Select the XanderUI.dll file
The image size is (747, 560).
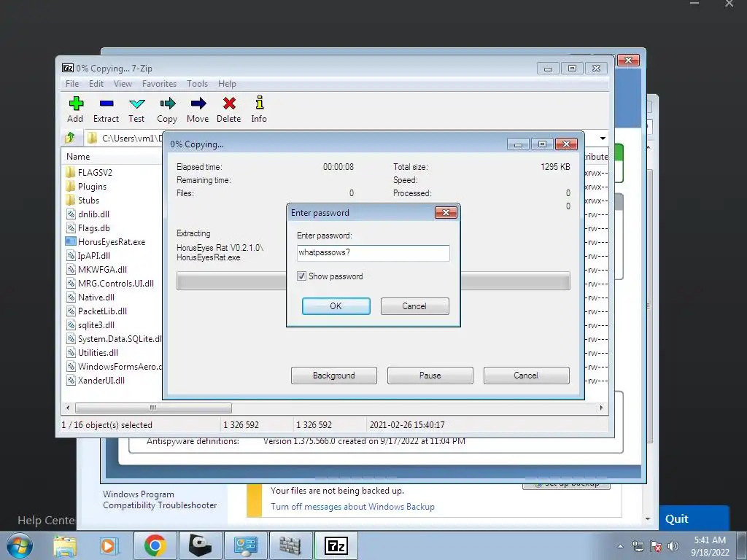tap(96, 380)
